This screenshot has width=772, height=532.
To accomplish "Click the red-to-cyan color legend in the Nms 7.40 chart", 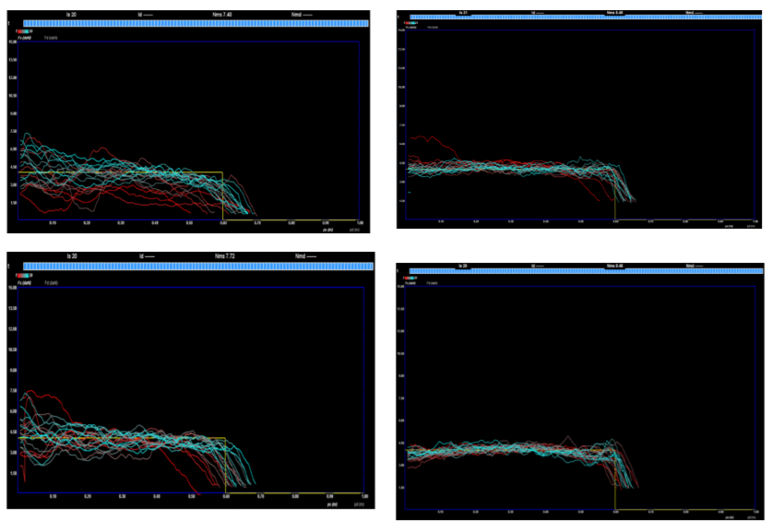I will point(24,31).
